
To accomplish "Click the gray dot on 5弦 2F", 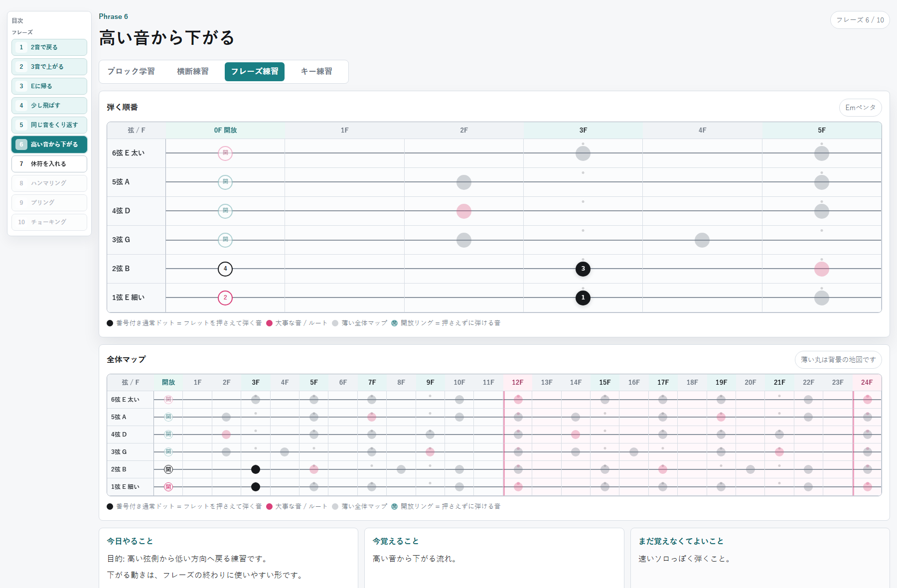I will coord(464,182).
